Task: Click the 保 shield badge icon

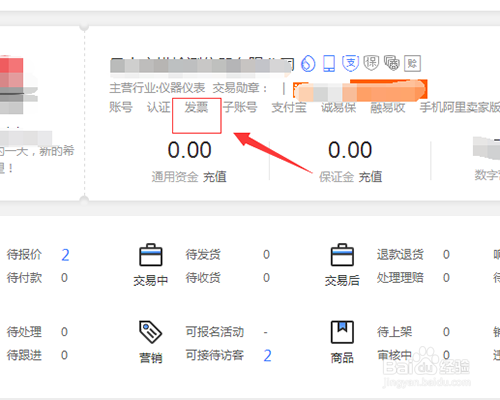Action: point(371,63)
